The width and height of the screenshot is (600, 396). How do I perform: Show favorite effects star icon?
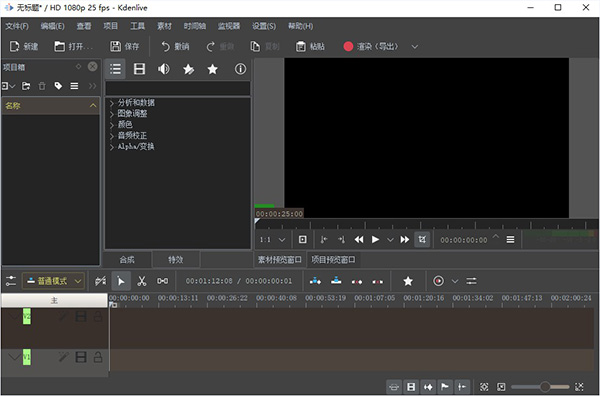pos(212,69)
